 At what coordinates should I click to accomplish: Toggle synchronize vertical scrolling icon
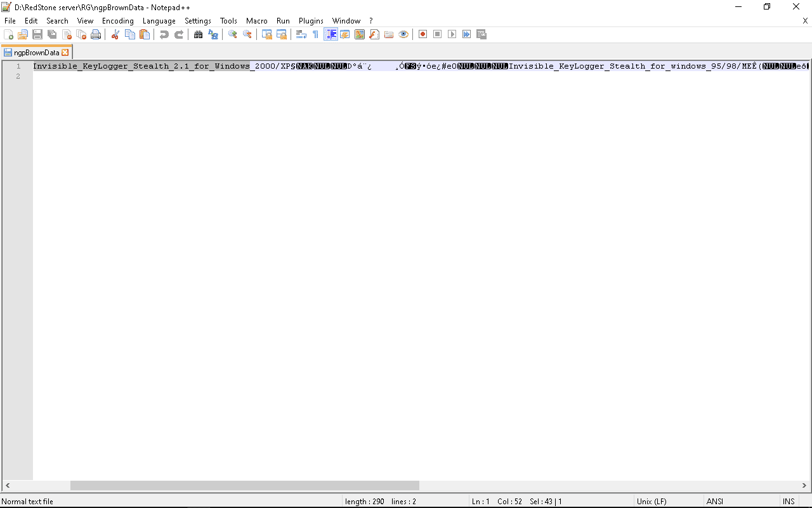pos(267,34)
